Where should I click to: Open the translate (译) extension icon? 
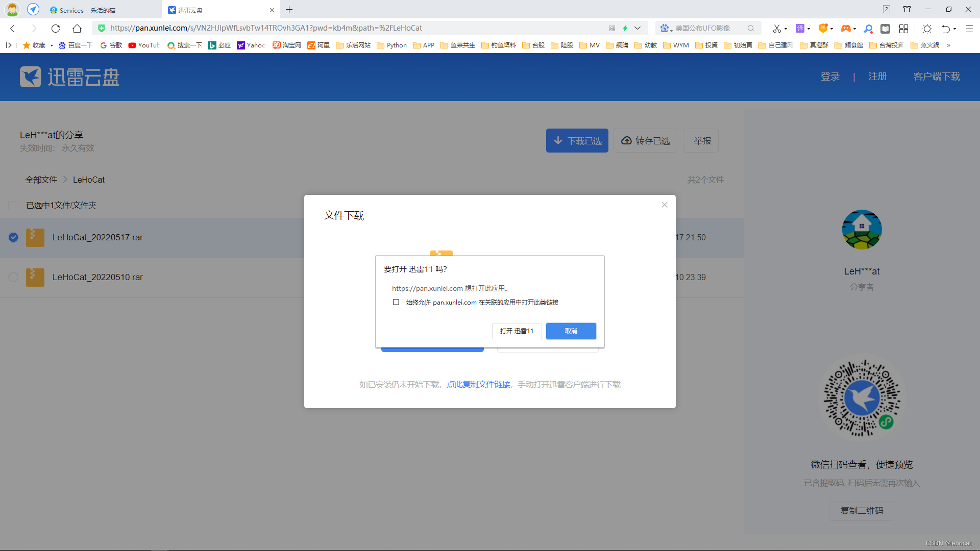[x=800, y=29]
